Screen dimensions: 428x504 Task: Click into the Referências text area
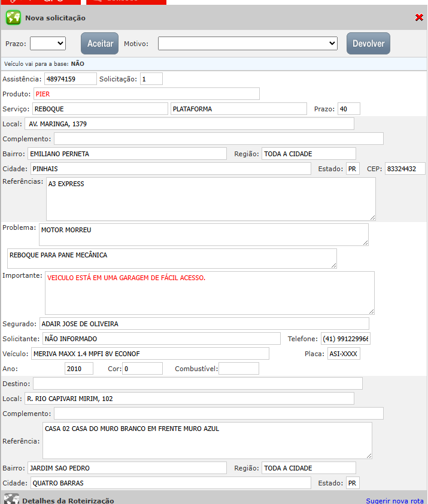[x=211, y=199]
